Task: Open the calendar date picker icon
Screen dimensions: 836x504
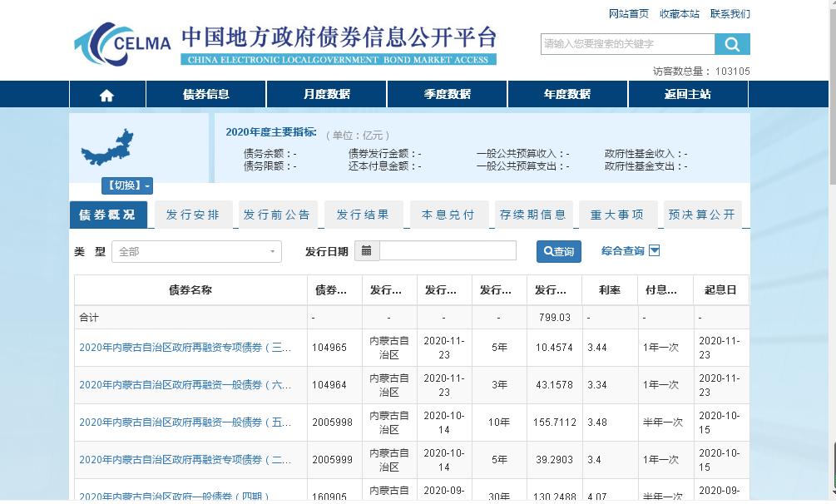Action: click(x=367, y=251)
